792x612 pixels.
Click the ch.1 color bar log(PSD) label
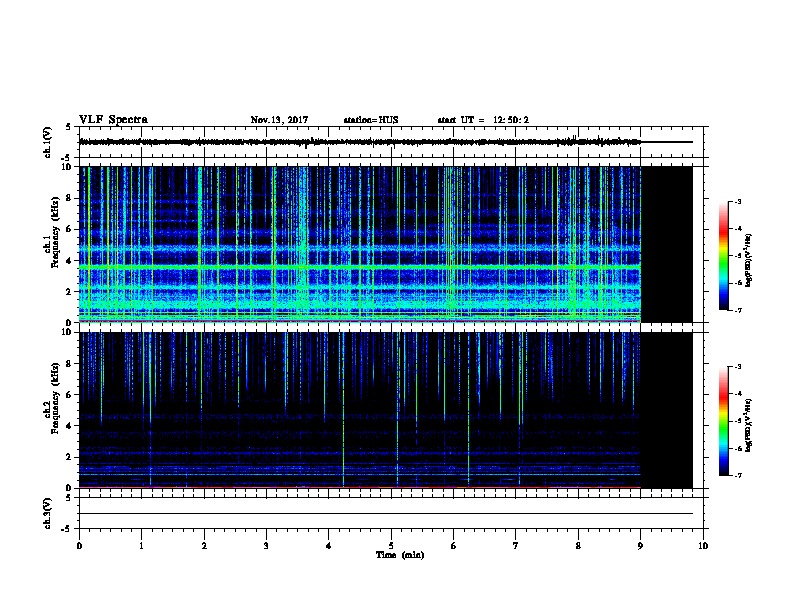pos(748,260)
